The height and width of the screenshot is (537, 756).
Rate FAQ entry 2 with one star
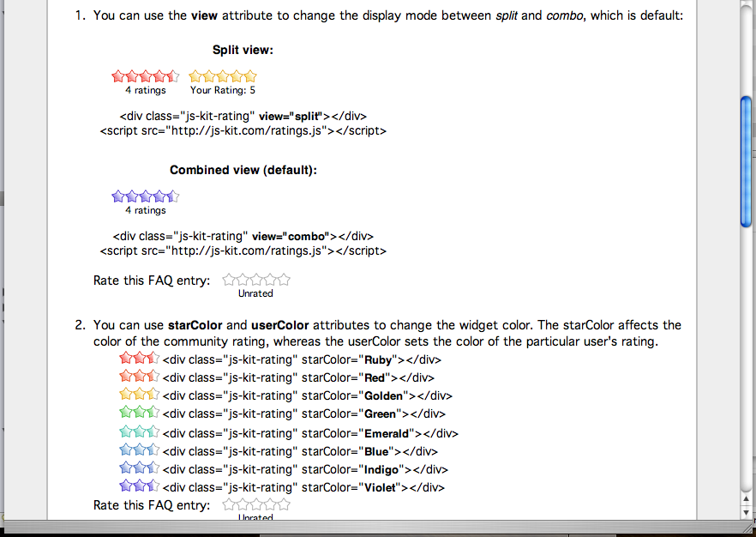coord(229,504)
